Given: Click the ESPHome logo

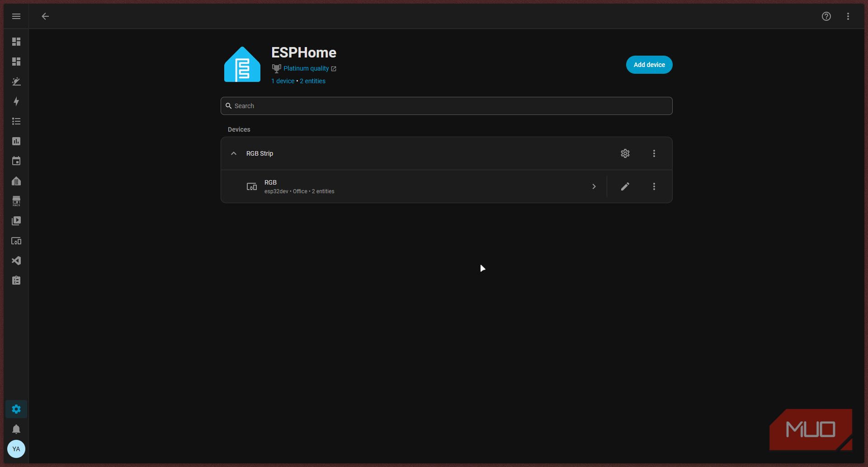Looking at the screenshot, I should pos(242,64).
